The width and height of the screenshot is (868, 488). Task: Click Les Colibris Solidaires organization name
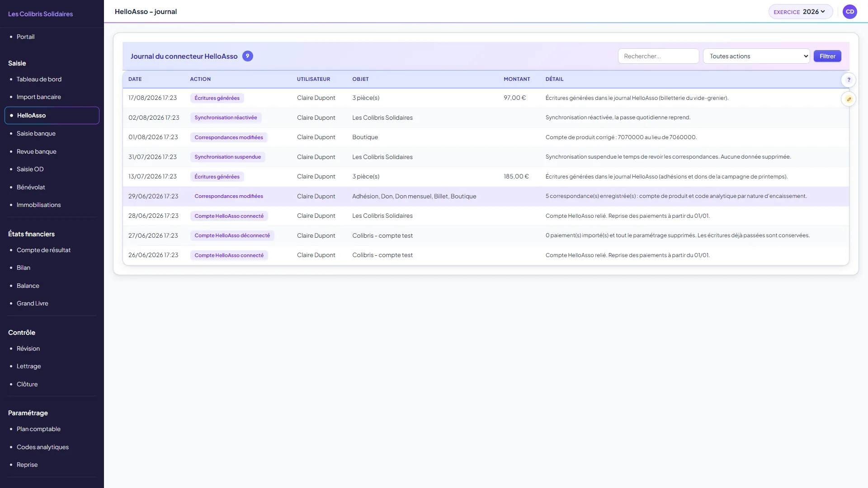tap(40, 14)
